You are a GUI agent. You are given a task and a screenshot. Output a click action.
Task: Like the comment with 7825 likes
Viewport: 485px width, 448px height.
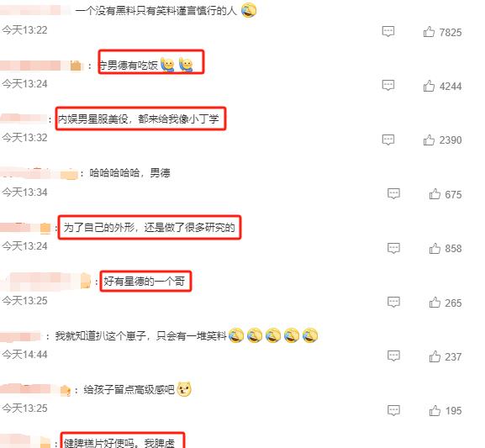429,32
